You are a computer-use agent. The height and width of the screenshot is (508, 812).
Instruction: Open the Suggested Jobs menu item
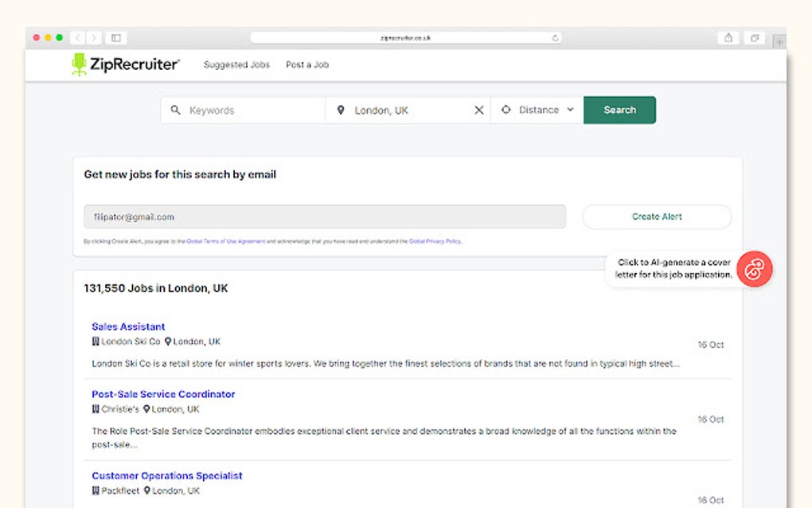click(236, 64)
